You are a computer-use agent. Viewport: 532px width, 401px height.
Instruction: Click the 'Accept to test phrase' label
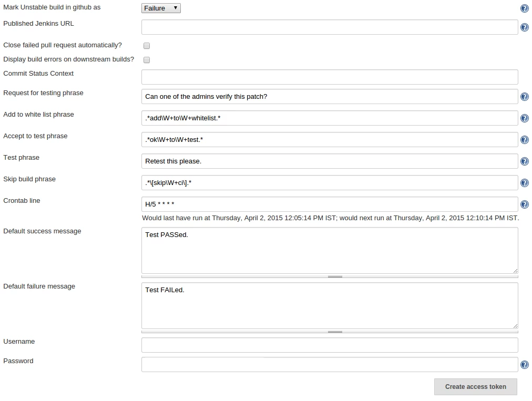[x=35, y=136]
